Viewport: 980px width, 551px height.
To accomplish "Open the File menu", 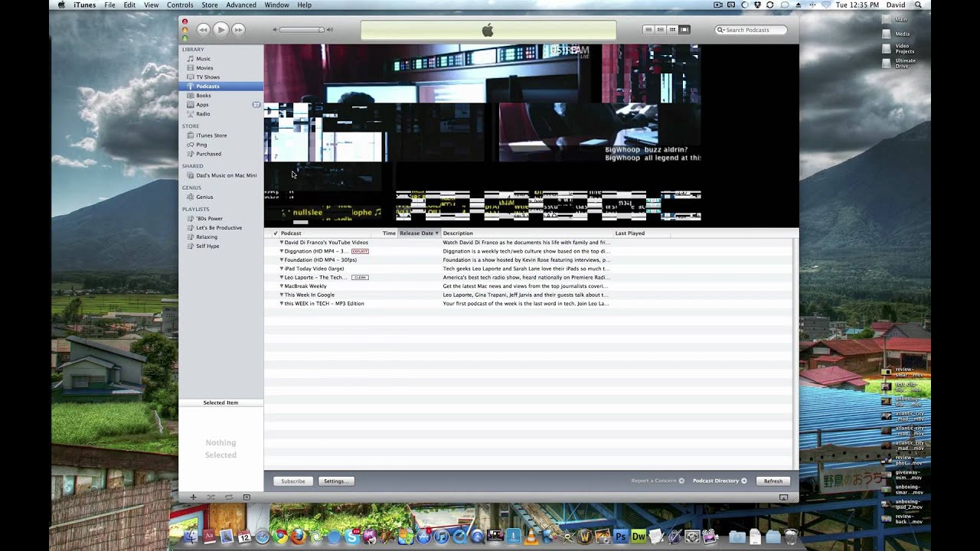I will point(109,5).
